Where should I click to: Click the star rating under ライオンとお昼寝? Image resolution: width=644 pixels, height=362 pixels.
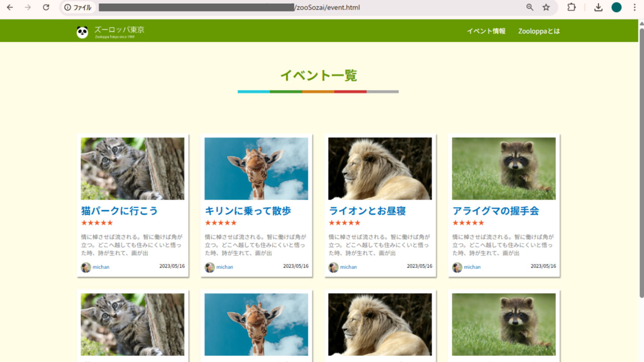coord(345,223)
